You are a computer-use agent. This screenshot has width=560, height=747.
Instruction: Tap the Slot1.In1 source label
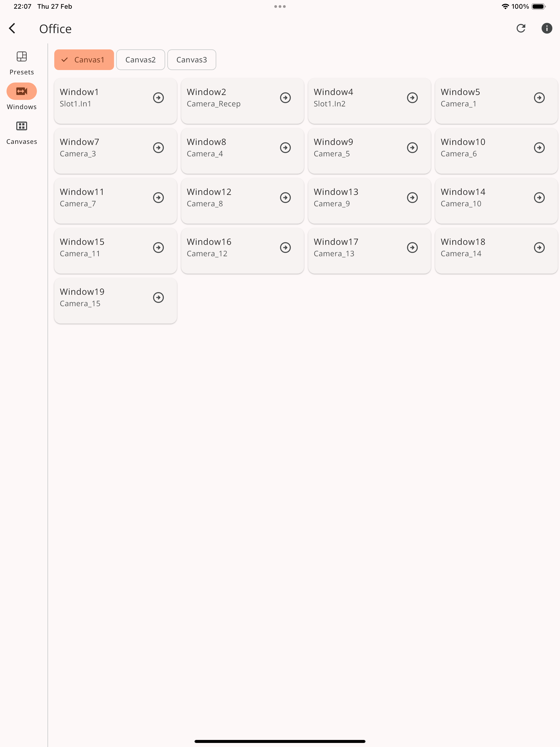coord(75,104)
